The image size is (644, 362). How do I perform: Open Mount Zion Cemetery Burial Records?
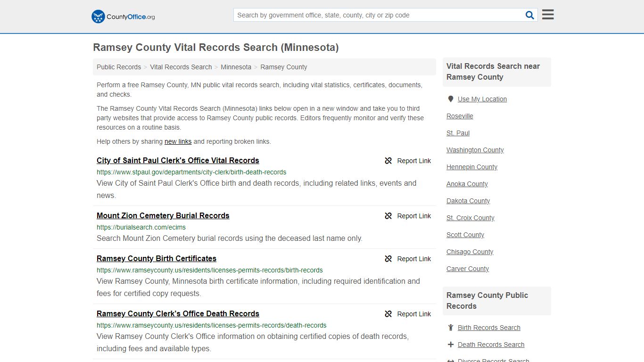(x=163, y=215)
